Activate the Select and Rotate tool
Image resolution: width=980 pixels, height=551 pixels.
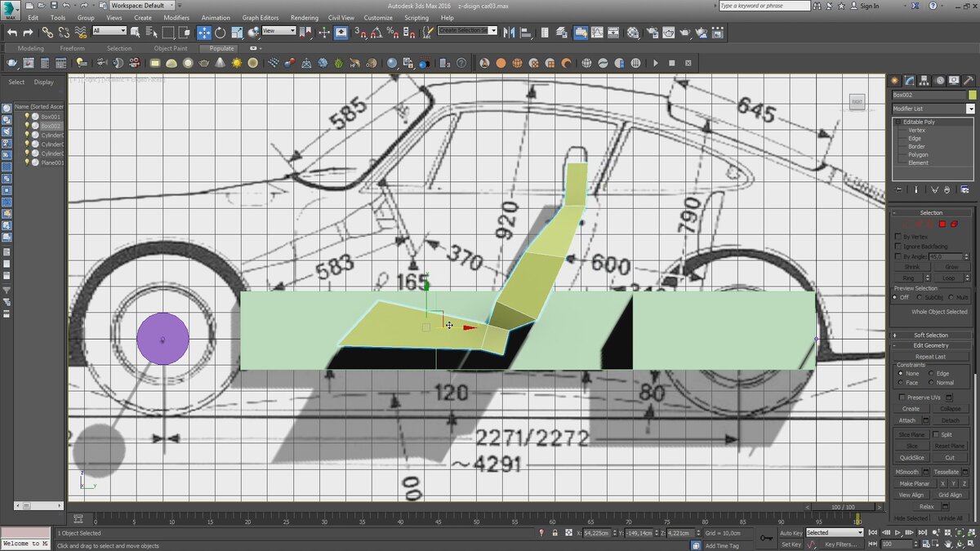click(x=219, y=33)
